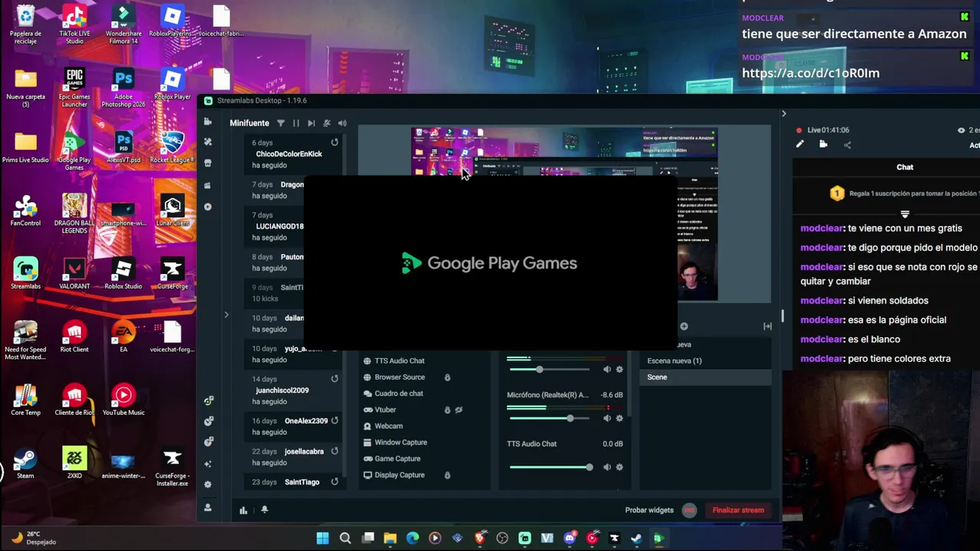
Task: Edit stream info with pencil icon
Action: [800, 144]
